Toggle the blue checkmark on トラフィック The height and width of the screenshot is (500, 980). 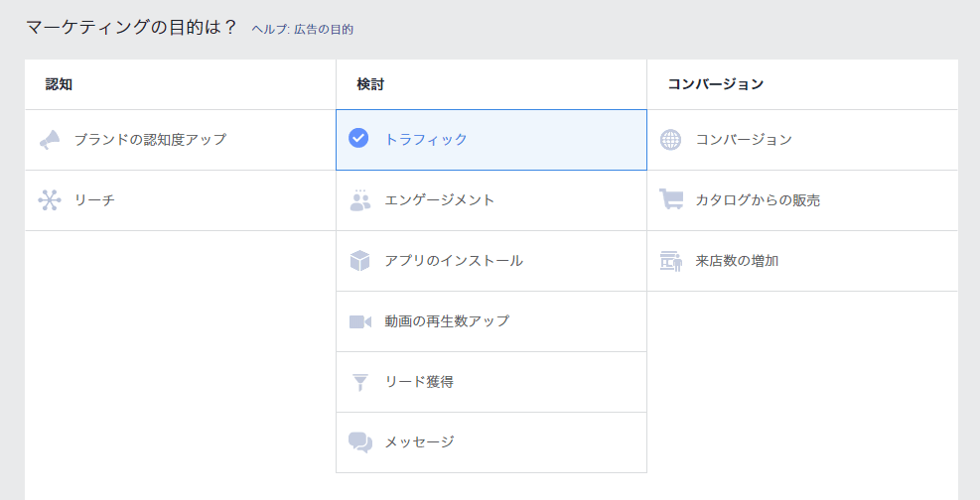[x=358, y=138]
